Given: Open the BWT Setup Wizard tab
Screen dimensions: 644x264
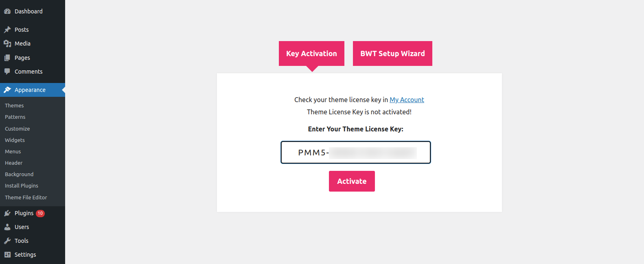Looking at the screenshot, I should click(x=392, y=53).
